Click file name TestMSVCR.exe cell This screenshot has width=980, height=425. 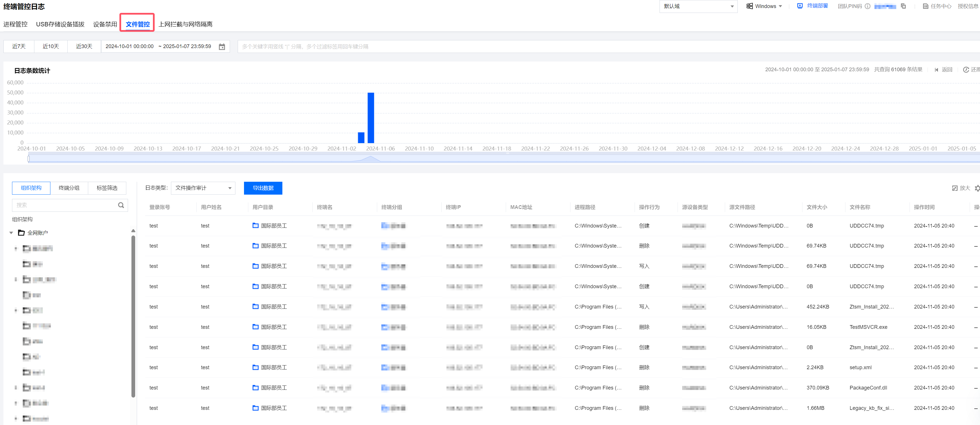click(868, 327)
